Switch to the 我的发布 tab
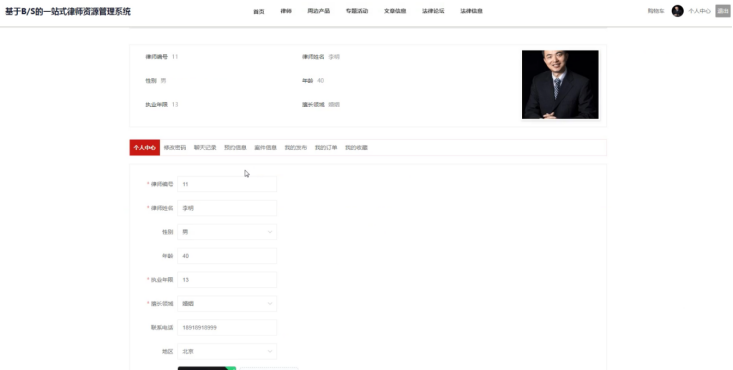 coord(295,148)
